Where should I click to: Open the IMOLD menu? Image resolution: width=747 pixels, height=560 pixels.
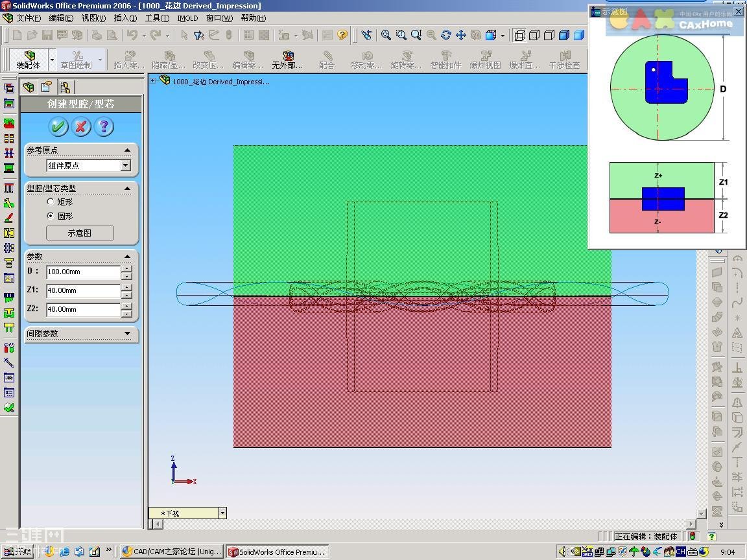[x=187, y=18]
